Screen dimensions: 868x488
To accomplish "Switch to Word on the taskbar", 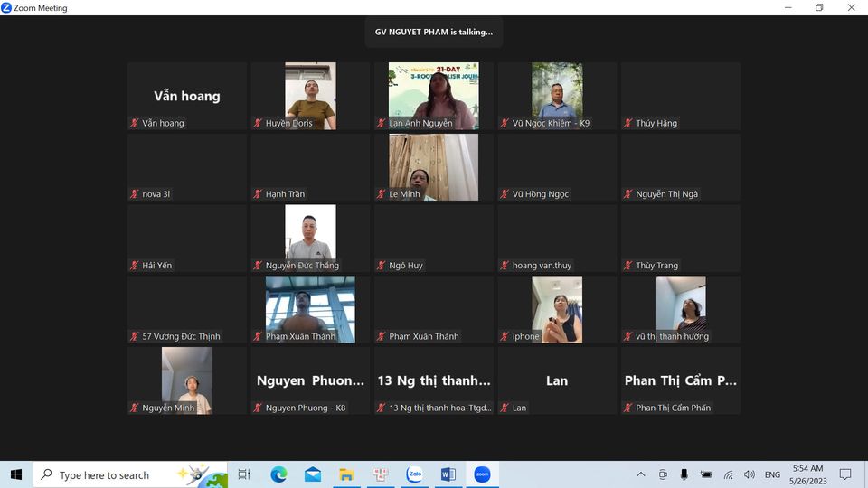I will coord(448,474).
